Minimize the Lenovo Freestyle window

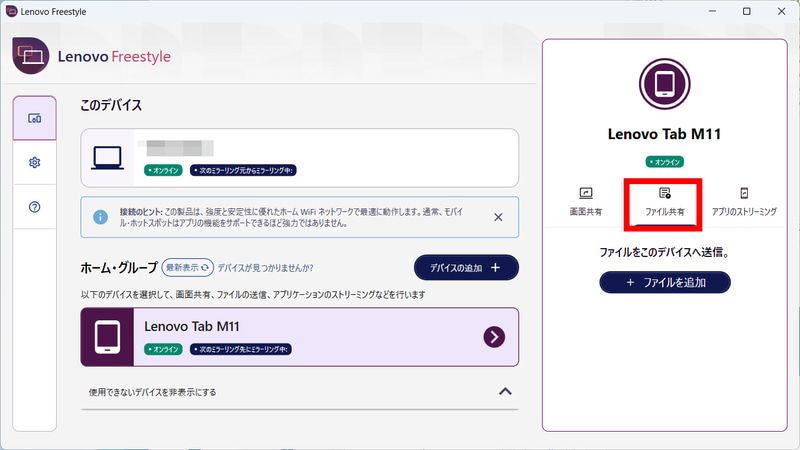pos(712,11)
